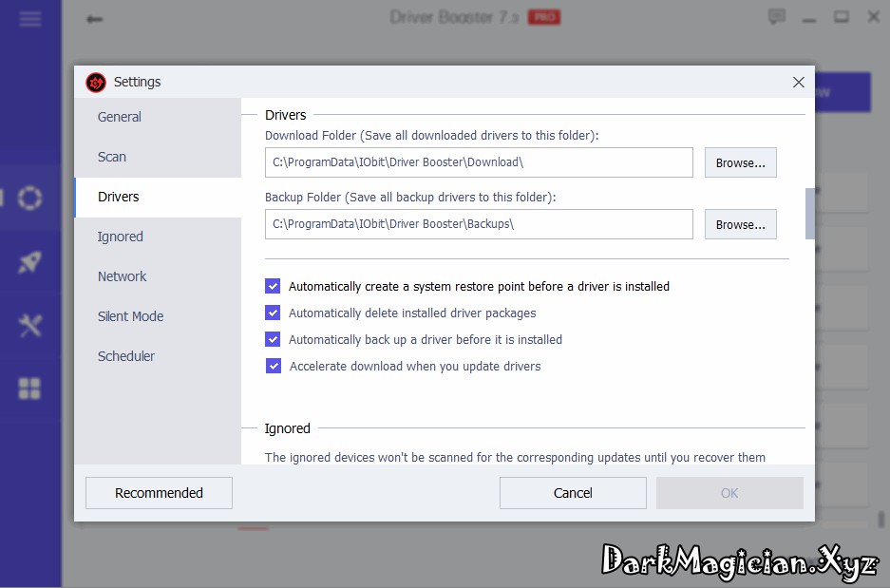Browse for the Backup Folder
This screenshot has width=890, height=588.
click(x=740, y=225)
